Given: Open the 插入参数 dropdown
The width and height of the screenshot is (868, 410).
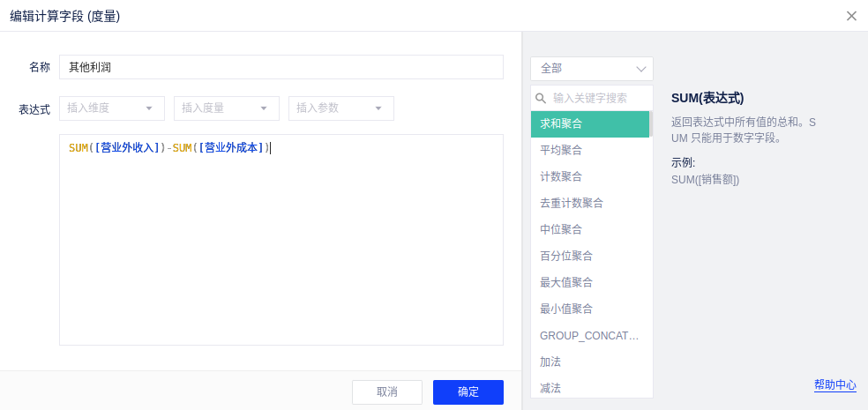Looking at the screenshot, I should click(341, 108).
